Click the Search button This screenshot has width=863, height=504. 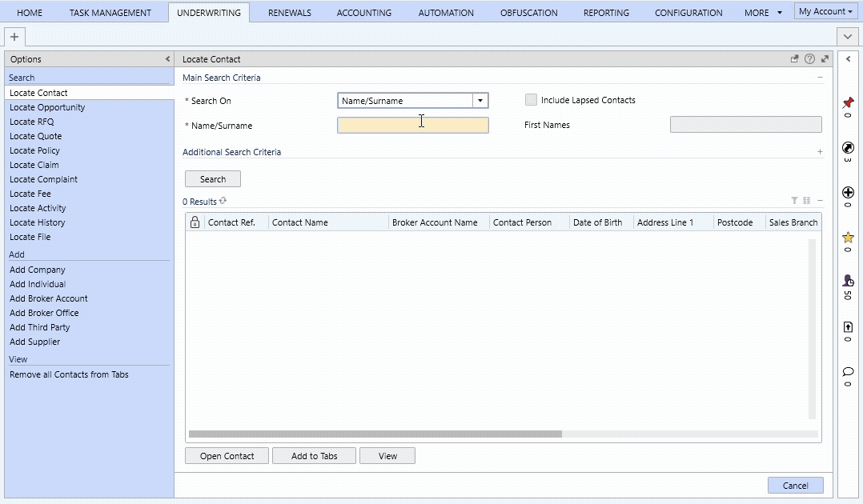[x=213, y=179]
